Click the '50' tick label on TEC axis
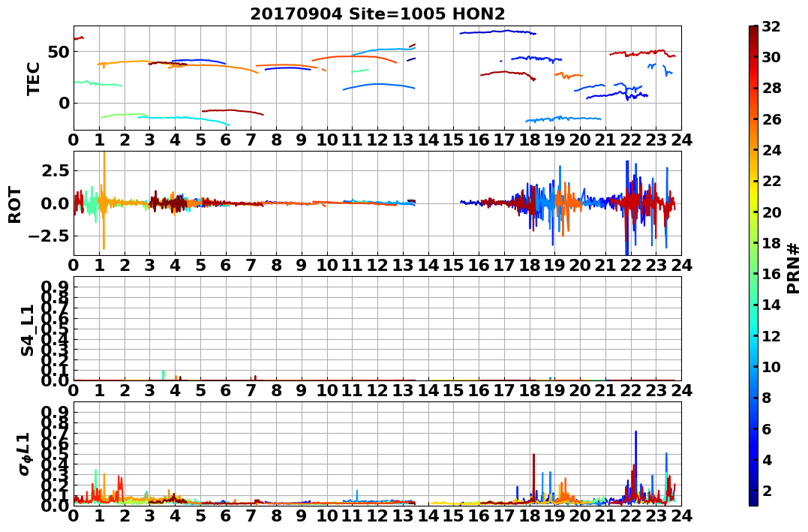The width and height of the screenshot is (808, 532). click(59, 52)
